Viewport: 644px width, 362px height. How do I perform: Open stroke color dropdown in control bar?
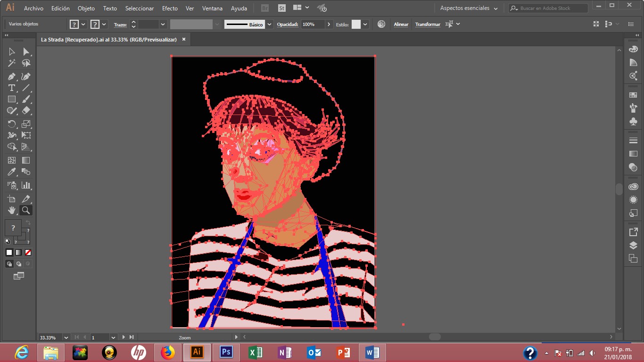[x=104, y=24]
